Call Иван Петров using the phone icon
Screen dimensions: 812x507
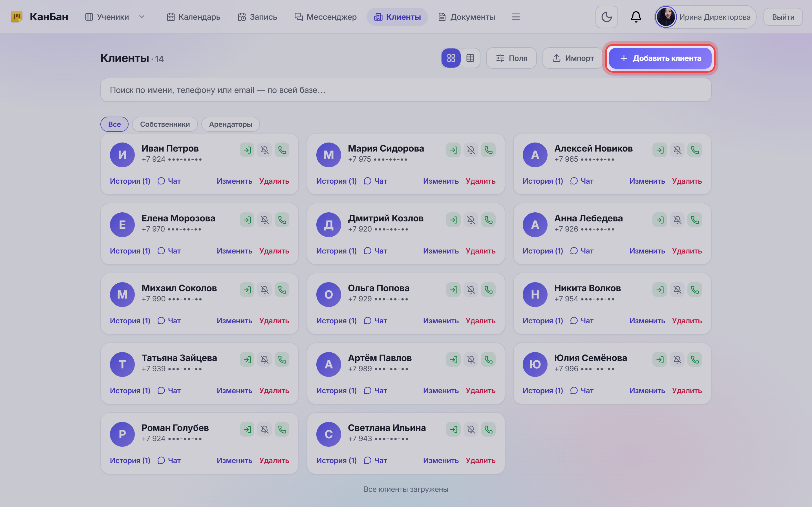282,150
